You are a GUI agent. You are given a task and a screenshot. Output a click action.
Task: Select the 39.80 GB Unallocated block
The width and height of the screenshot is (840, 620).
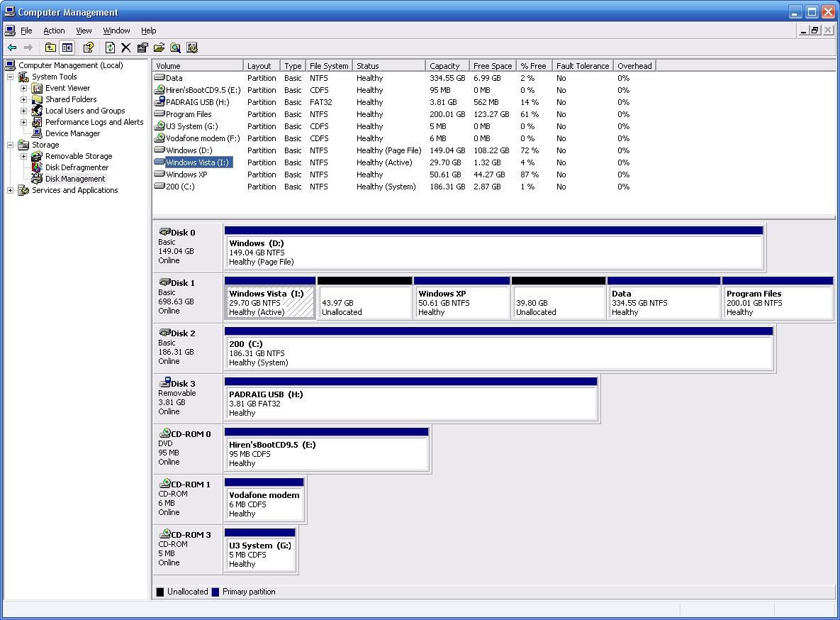click(x=559, y=298)
